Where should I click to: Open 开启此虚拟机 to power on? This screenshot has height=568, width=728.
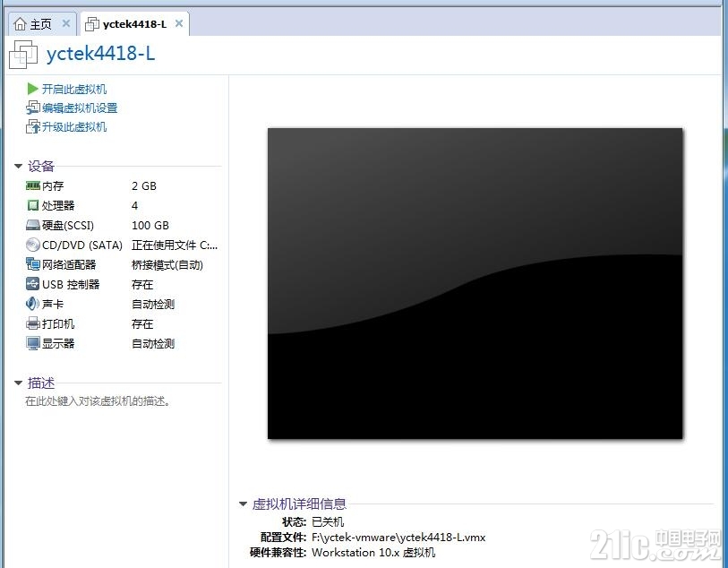click(x=74, y=89)
